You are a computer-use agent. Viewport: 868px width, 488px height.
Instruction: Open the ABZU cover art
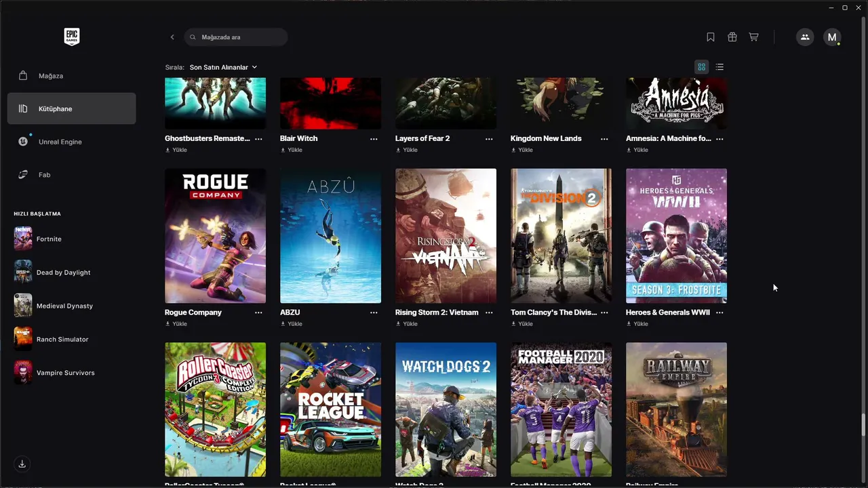click(331, 236)
